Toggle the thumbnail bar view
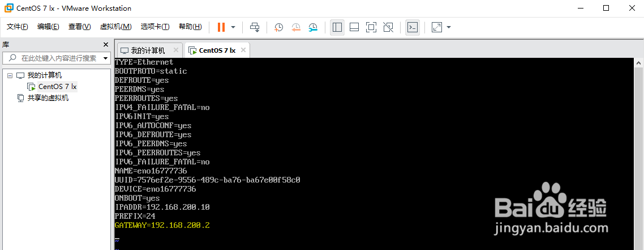 click(x=354, y=27)
